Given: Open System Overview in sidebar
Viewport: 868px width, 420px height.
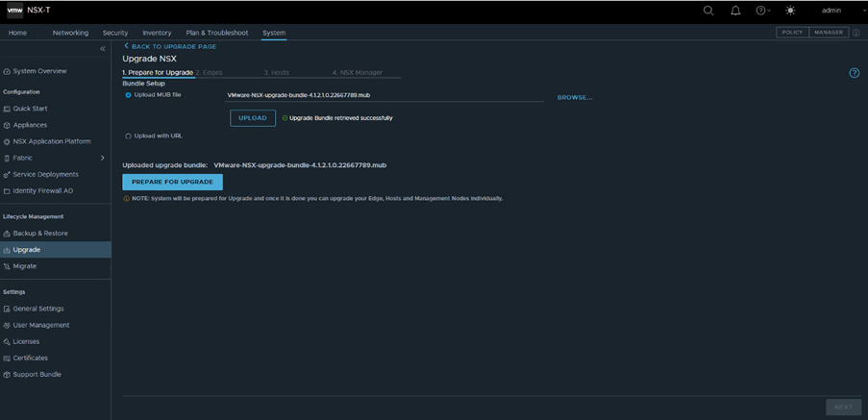Looking at the screenshot, I should tap(39, 71).
